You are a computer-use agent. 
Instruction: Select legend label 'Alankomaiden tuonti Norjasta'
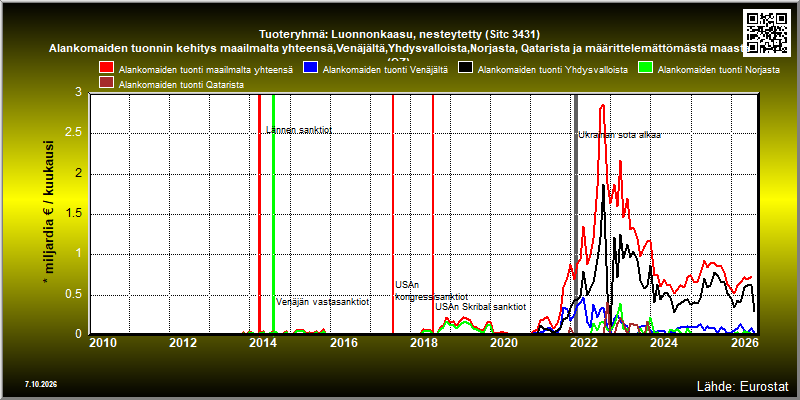point(718,70)
